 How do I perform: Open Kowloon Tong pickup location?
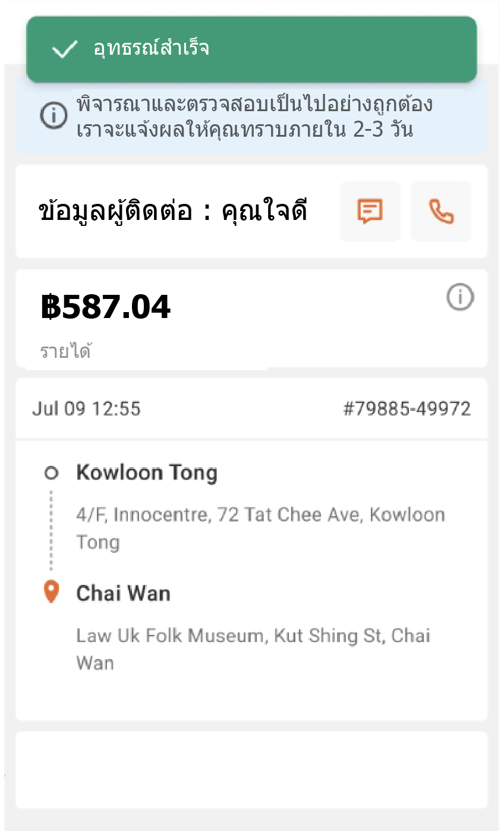[x=147, y=473]
